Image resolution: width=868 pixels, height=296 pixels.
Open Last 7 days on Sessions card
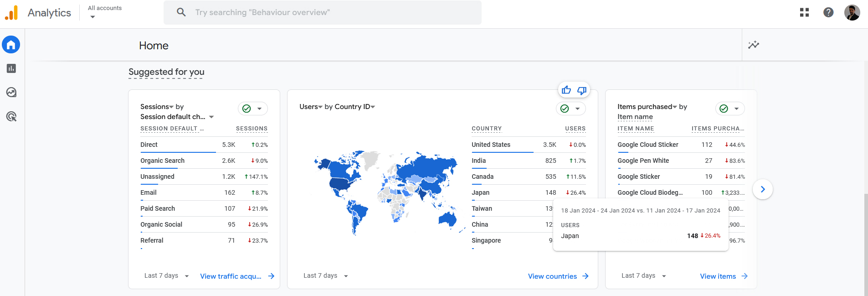166,276
